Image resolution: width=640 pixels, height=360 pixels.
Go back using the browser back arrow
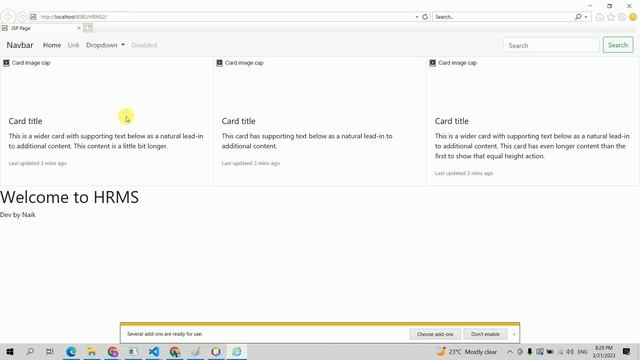tap(8, 17)
